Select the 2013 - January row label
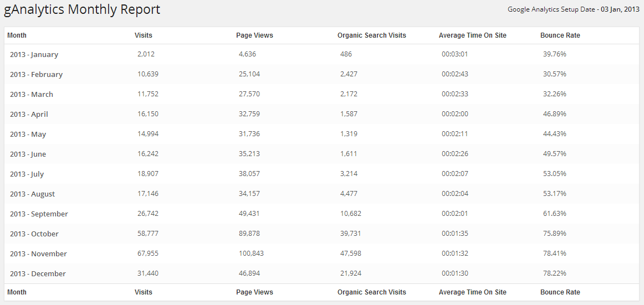The height and width of the screenshot is (305, 644). (x=34, y=55)
